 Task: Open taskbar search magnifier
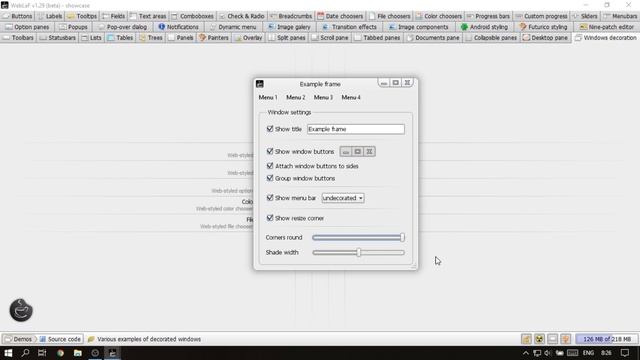coord(25,353)
